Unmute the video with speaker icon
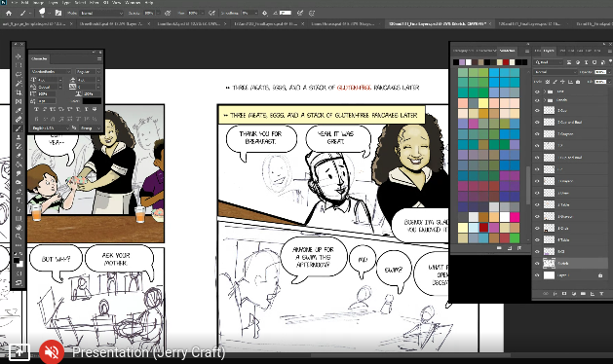 (x=52, y=352)
